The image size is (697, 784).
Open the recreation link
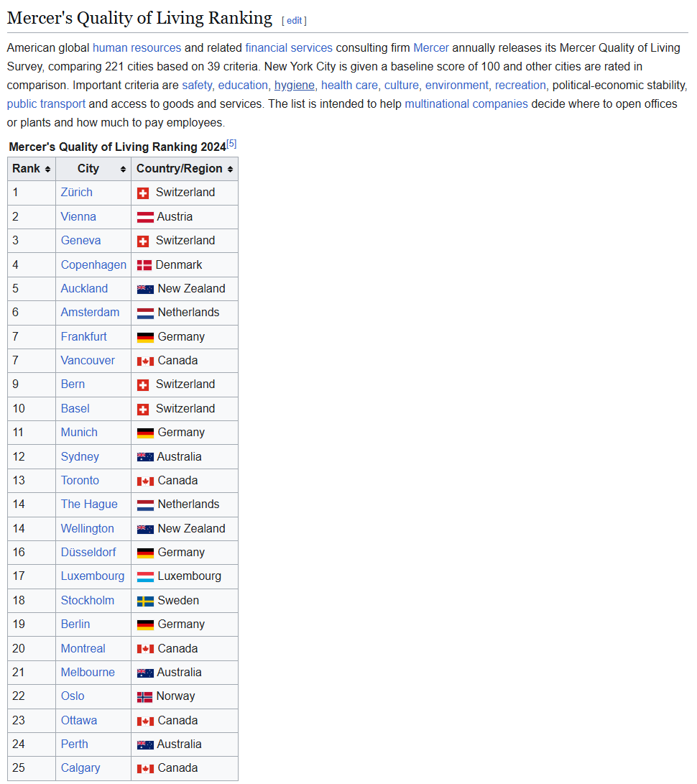tap(520, 86)
